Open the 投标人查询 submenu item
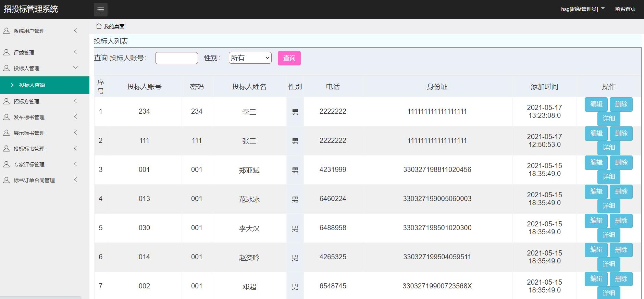Screen dimensions: 644x299 [45, 85]
